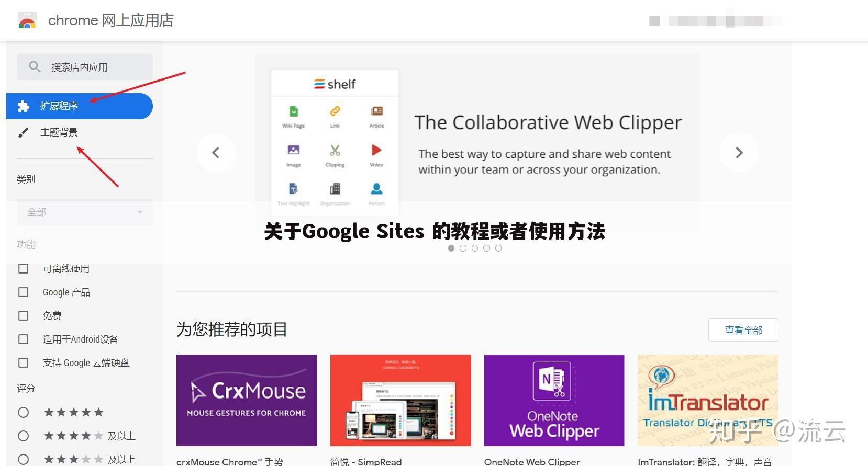Screen dimensions: 868x466
Task: Toggle 支持 Google 云端硬盘 checkbox
Action: pos(24,362)
